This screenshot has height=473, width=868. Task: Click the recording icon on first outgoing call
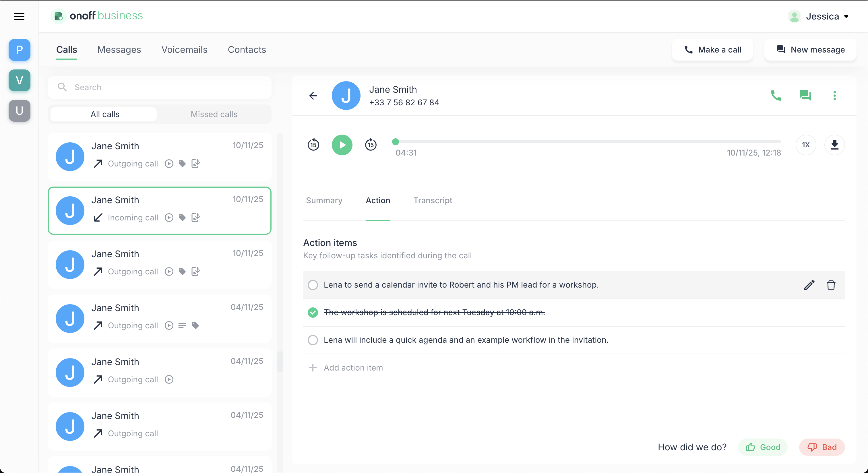click(x=169, y=164)
